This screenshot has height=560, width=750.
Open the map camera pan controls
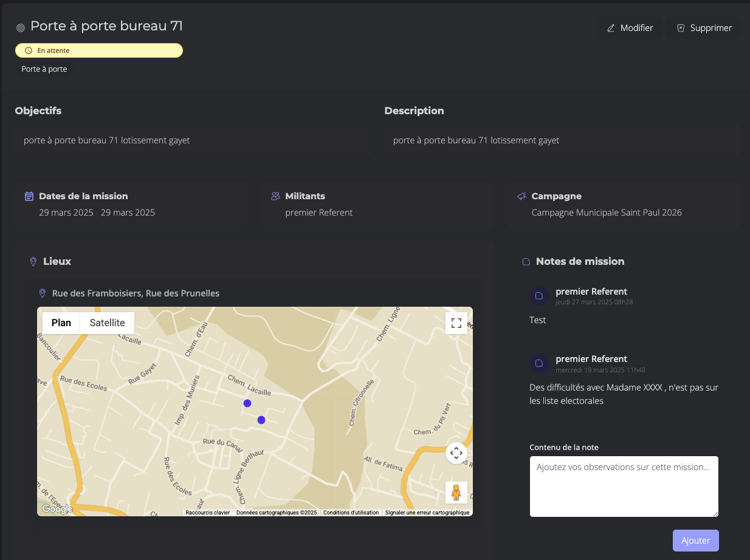(456, 452)
